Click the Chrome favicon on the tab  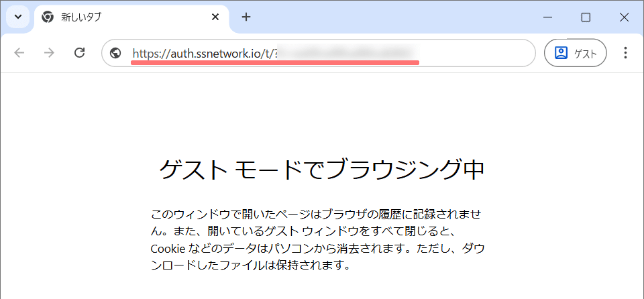pos(48,17)
